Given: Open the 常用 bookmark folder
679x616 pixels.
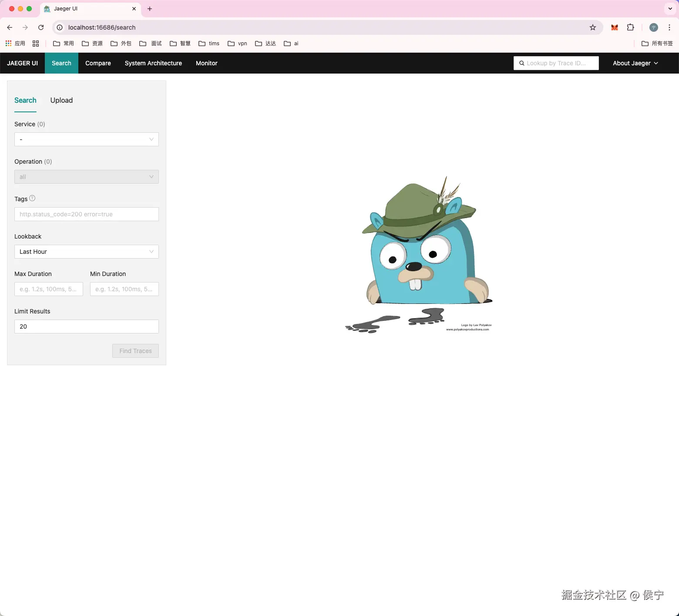Looking at the screenshot, I should (64, 44).
